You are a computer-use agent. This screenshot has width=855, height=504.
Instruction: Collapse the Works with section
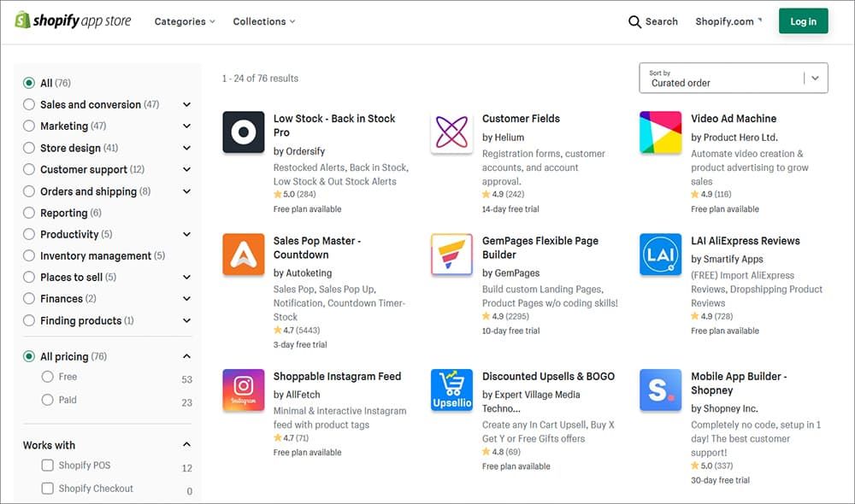(x=186, y=444)
